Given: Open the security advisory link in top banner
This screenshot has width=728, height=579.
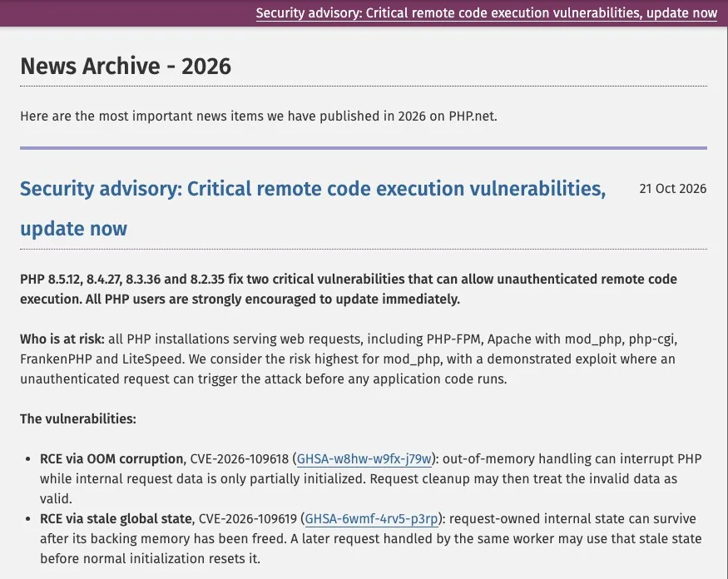Looking at the screenshot, I should tap(486, 13).
